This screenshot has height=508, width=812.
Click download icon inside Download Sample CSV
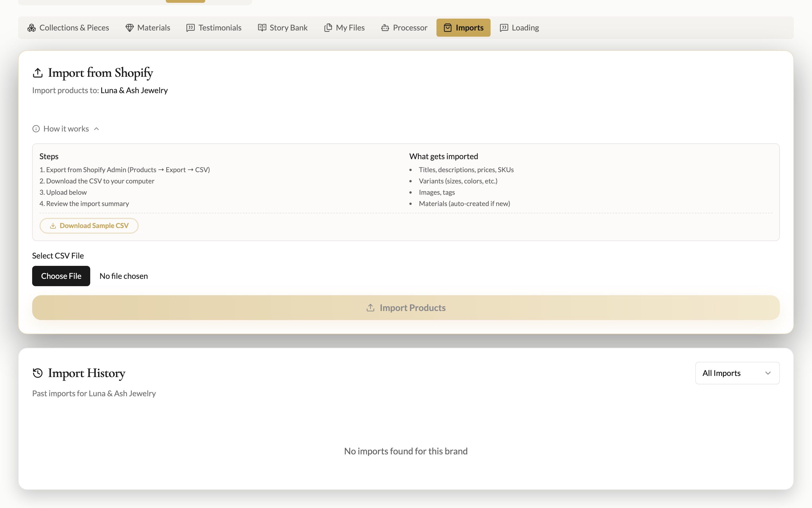[53, 226]
